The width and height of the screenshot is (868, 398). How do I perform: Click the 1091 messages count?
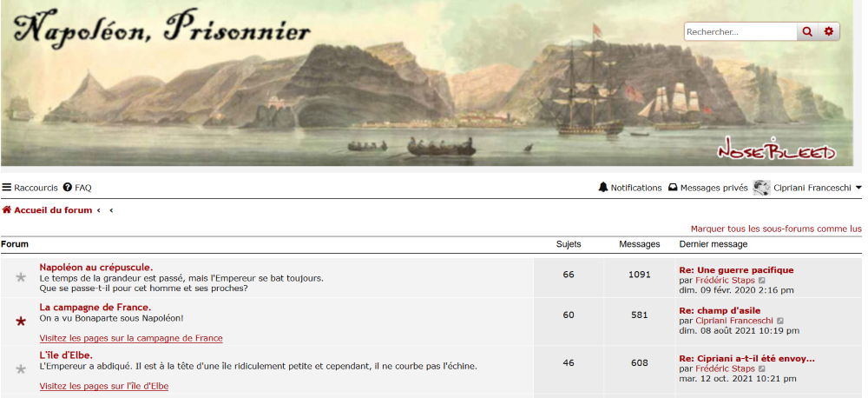coord(640,275)
